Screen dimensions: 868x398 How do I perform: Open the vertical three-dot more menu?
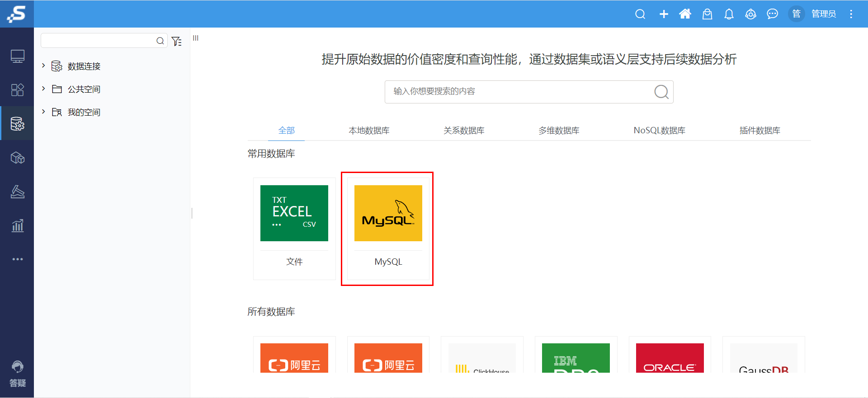point(851,14)
